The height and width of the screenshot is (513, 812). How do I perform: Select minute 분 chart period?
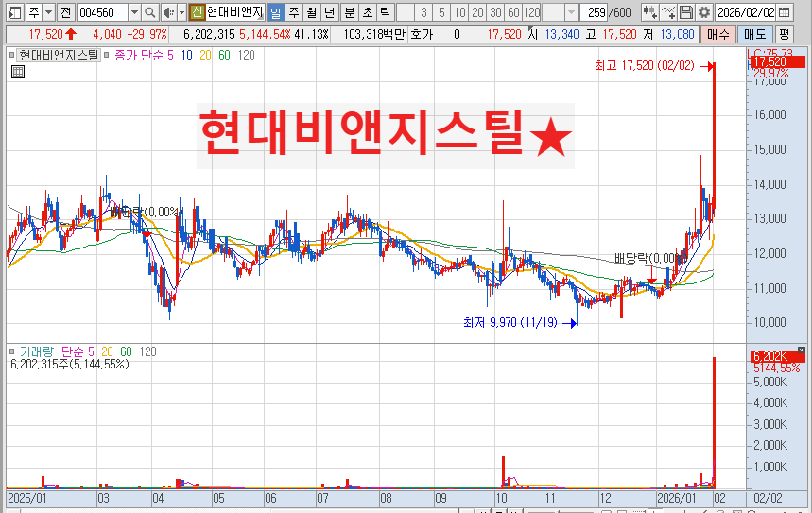350,12
